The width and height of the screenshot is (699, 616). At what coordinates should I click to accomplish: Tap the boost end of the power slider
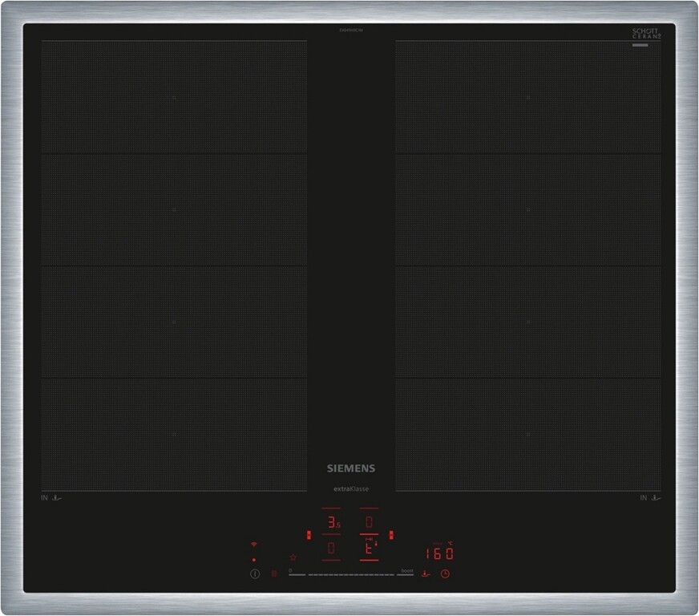[406, 574]
